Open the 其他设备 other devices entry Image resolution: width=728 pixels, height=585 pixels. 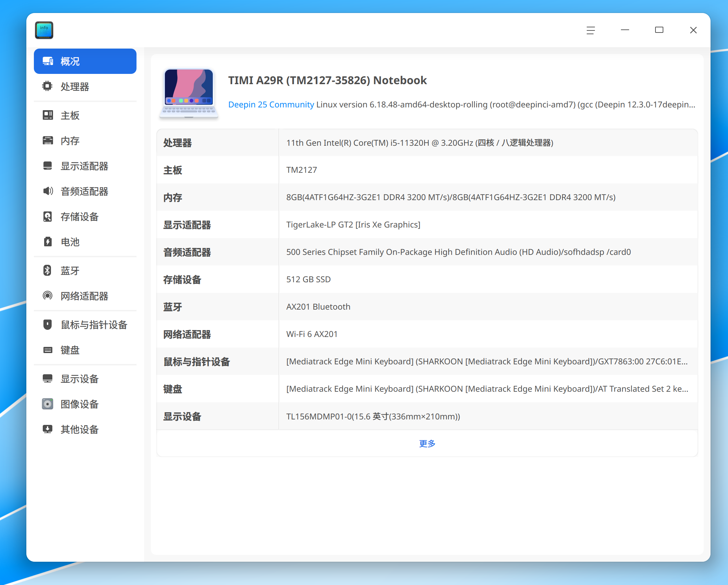click(x=85, y=429)
